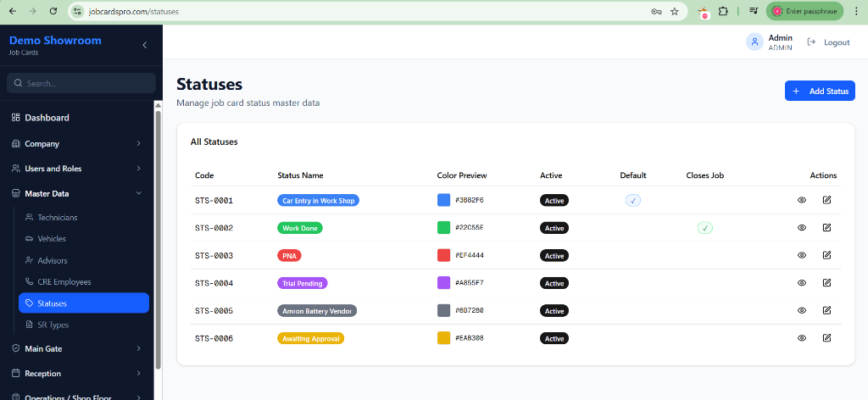Image resolution: width=868 pixels, height=400 pixels.
Task: Log out using the Logout button
Action: pyautogui.click(x=828, y=42)
